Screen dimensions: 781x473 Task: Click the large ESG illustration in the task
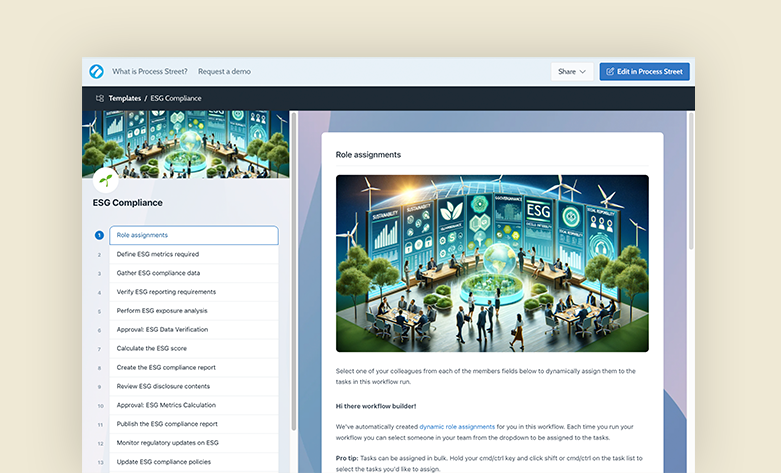coord(492,263)
